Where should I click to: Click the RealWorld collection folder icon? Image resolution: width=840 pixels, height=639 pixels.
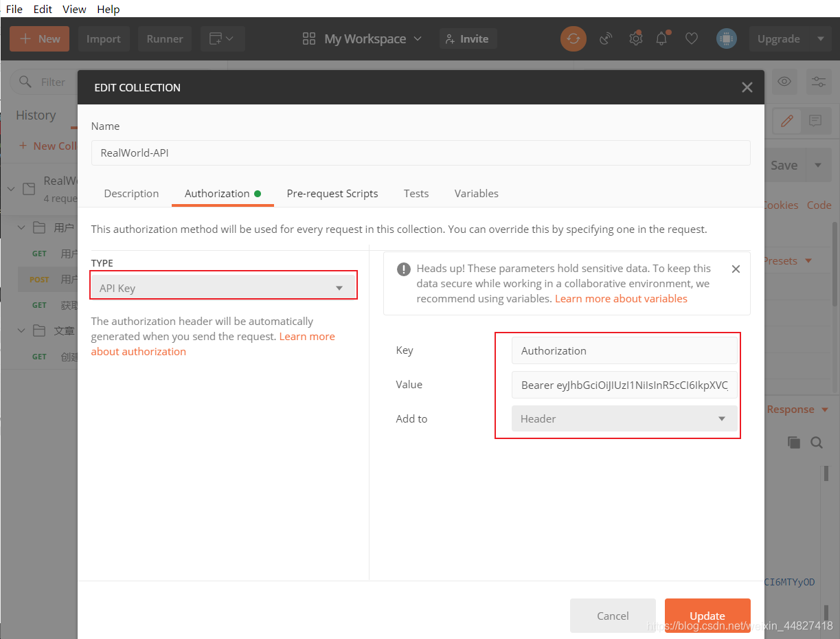29,188
